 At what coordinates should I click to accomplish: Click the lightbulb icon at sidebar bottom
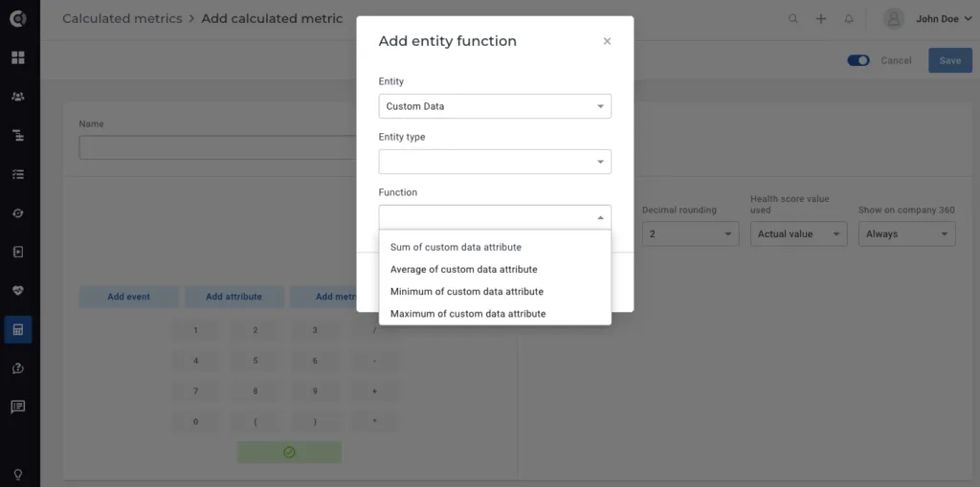(18, 474)
